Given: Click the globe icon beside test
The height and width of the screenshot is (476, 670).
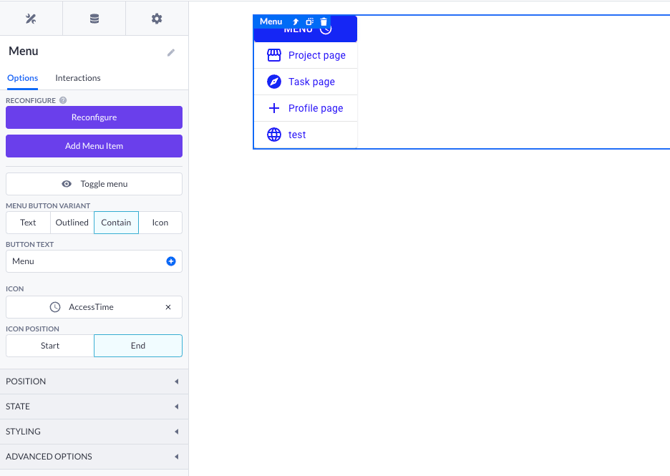Looking at the screenshot, I should pyautogui.click(x=274, y=135).
